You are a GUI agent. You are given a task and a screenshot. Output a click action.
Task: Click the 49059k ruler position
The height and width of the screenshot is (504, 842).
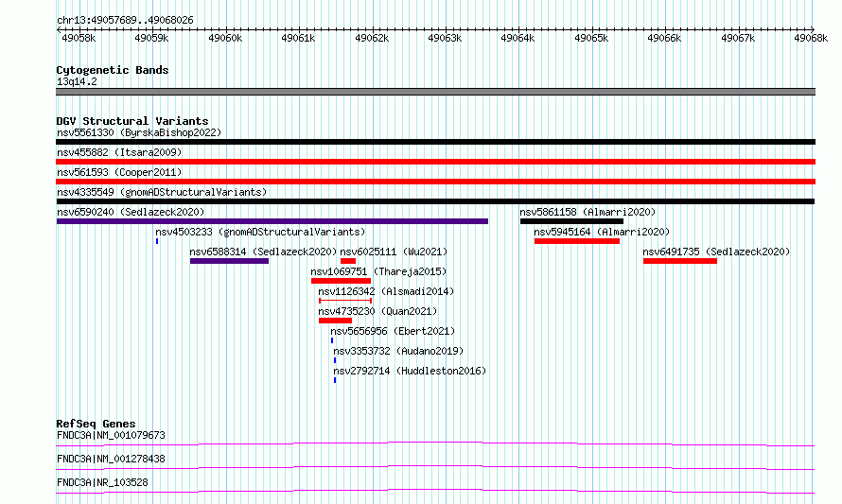(152, 38)
